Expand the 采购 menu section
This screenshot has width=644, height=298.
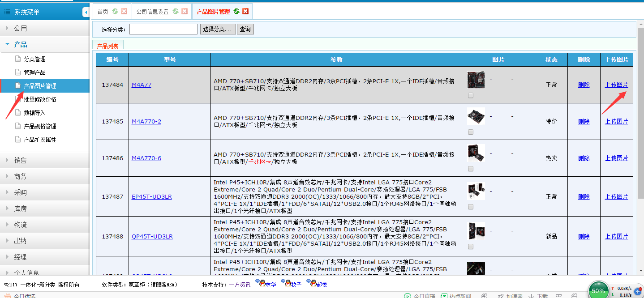[45, 192]
